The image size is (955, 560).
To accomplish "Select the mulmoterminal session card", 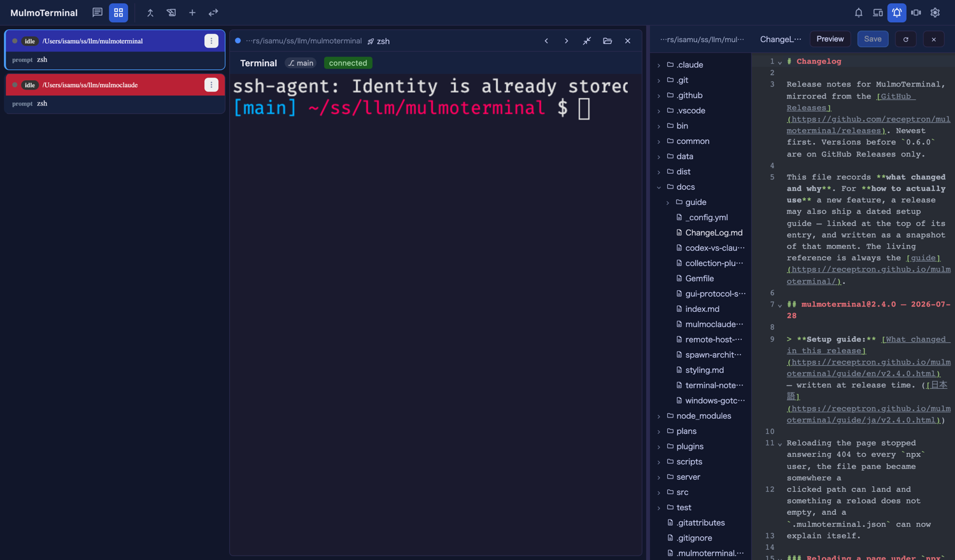I will click(115, 50).
